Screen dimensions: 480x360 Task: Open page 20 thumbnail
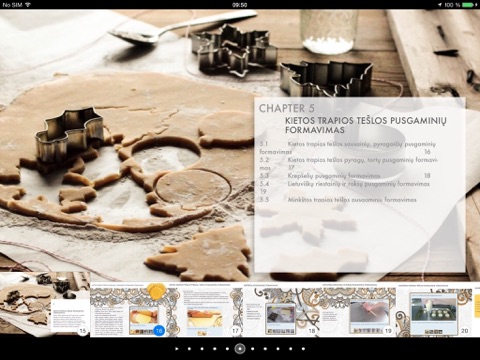(x=434, y=310)
